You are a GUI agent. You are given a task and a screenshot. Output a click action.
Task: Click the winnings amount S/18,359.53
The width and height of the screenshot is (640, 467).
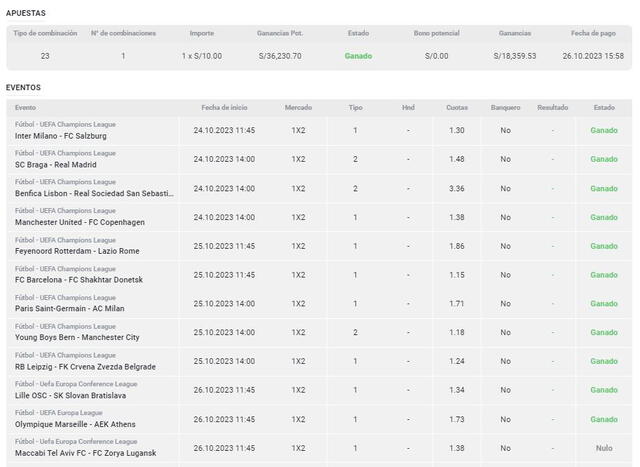515,56
